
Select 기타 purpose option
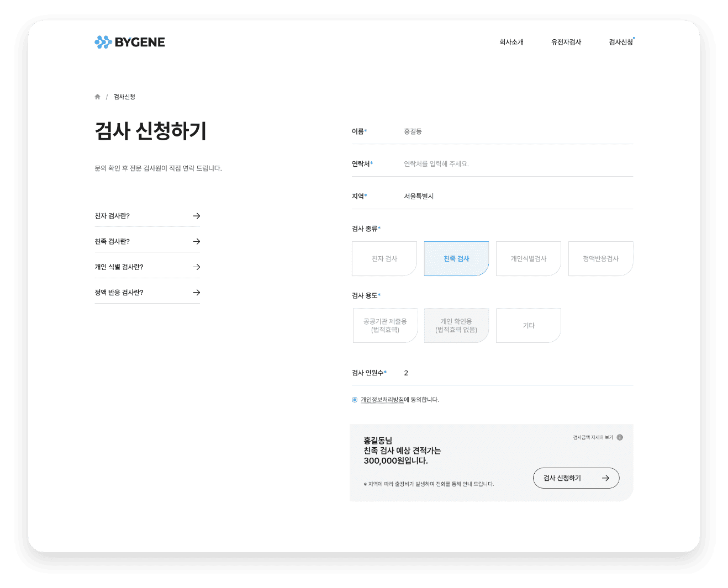[528, 325]
